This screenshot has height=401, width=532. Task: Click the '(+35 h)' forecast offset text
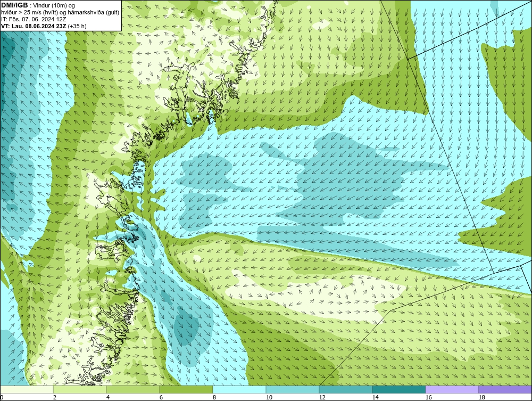77,26
